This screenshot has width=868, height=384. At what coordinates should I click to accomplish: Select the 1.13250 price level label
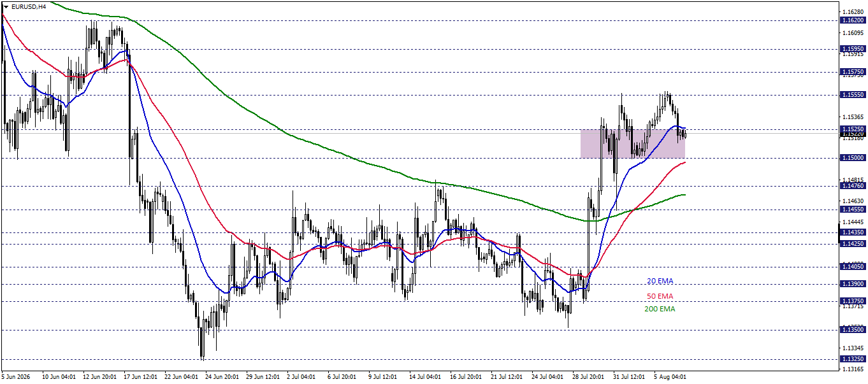(x=853, y=359)
